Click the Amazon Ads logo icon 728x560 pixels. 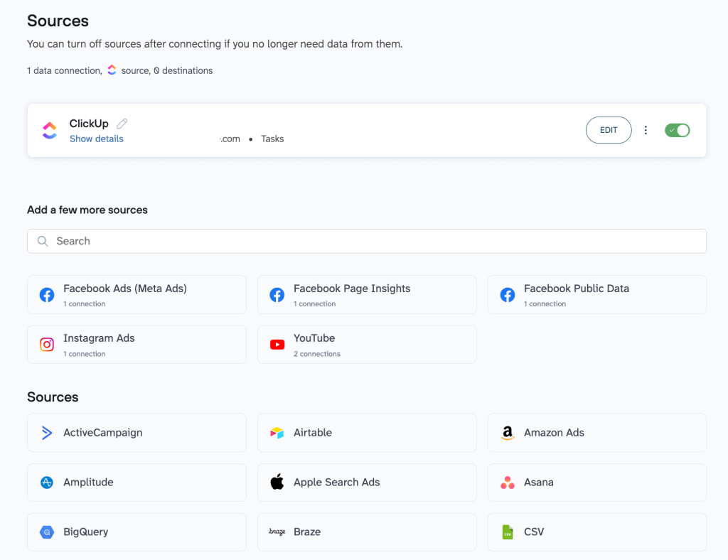(x=508, y=433)
